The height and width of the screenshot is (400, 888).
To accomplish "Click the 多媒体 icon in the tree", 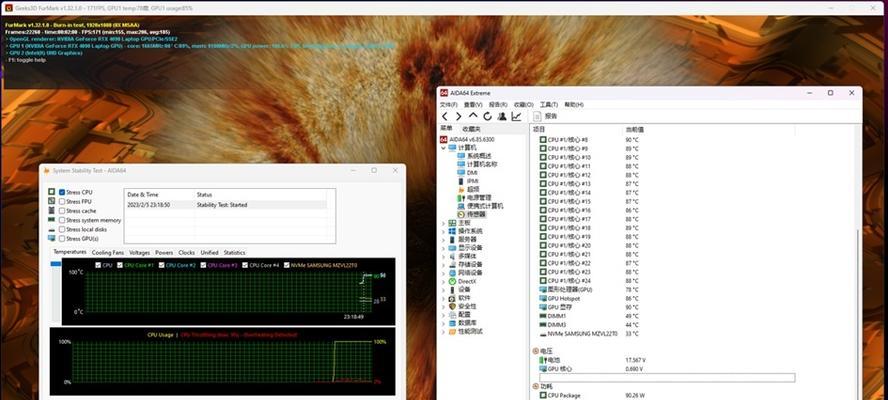I will pyautogui.click(x=452, y=256).
